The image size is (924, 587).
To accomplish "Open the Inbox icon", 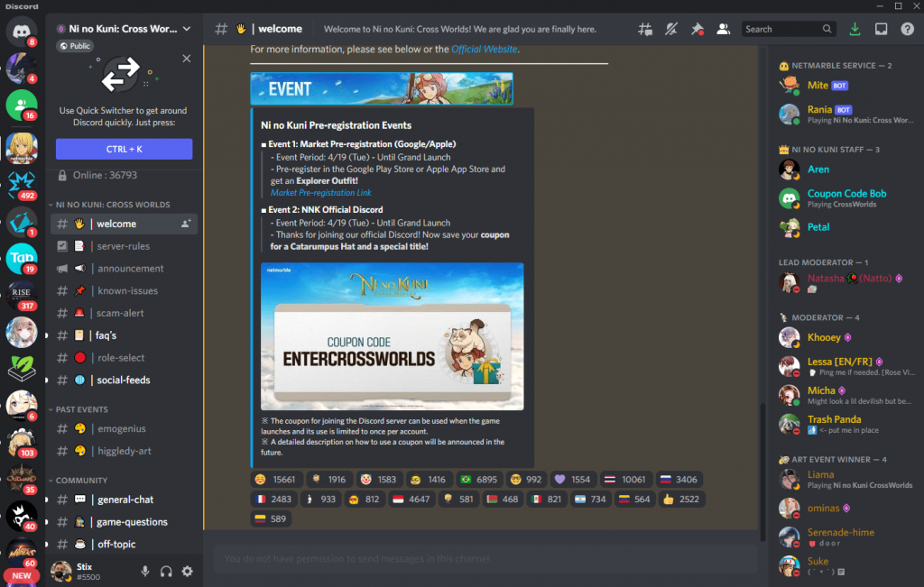I will [x=881, y=29].
